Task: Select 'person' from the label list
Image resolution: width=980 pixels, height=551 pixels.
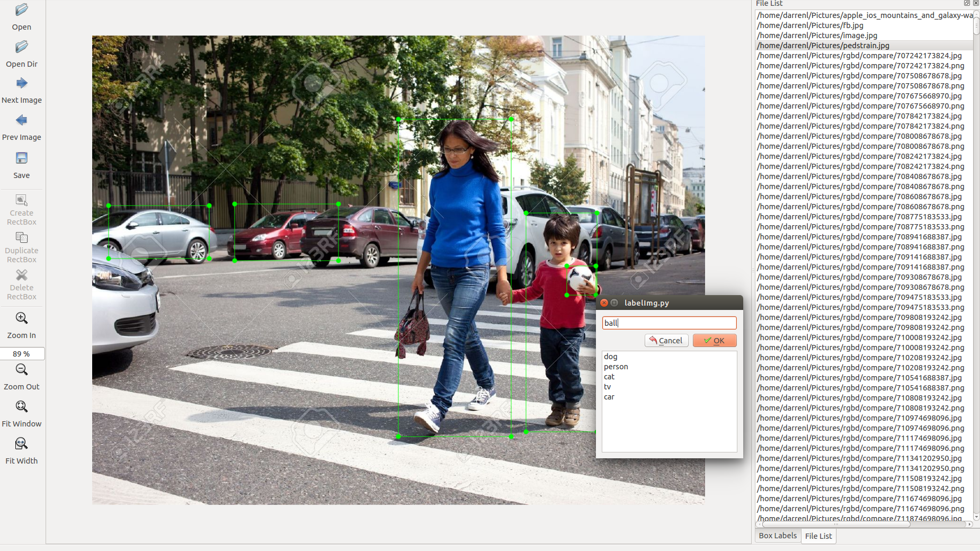Action: [616, 367]
